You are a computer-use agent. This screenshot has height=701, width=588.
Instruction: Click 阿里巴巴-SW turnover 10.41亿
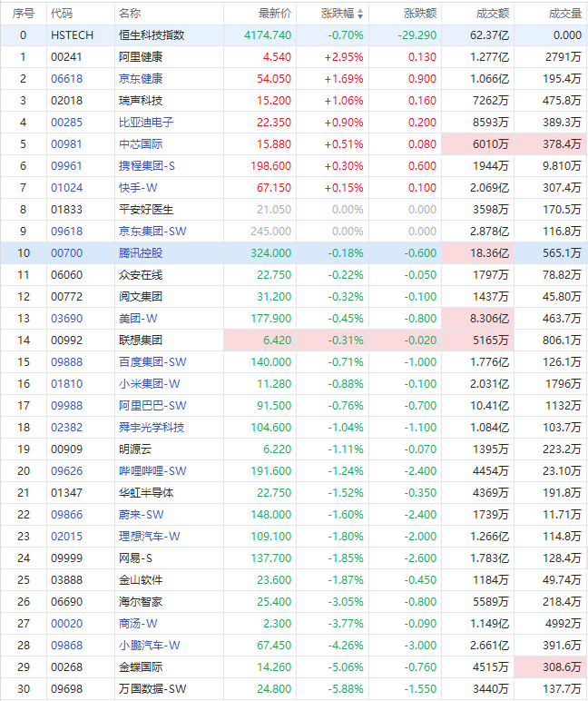coord(489,406)
